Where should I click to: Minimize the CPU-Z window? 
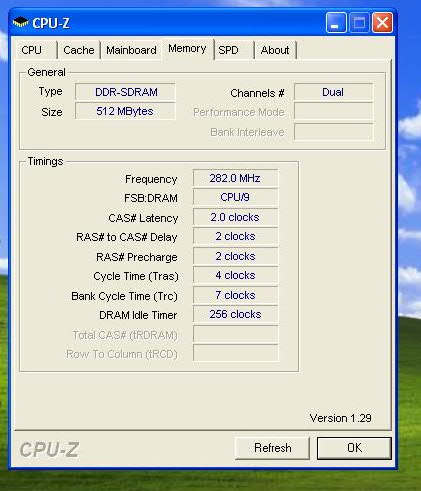click(x=336, y=23)
